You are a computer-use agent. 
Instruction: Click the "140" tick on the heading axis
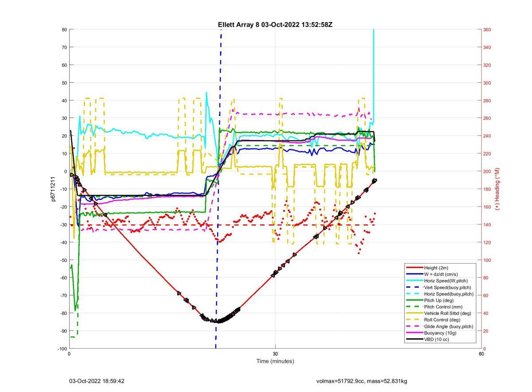(487, 225)
